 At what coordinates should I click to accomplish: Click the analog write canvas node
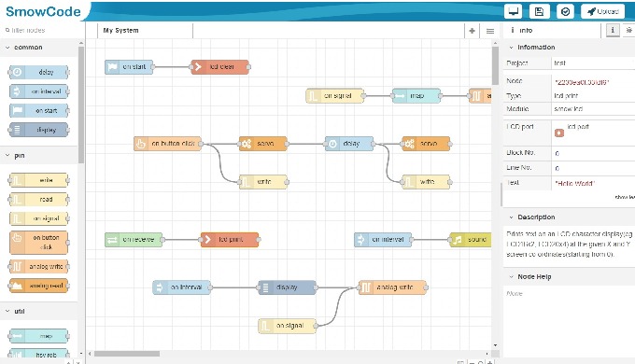(x=392, y=287)
